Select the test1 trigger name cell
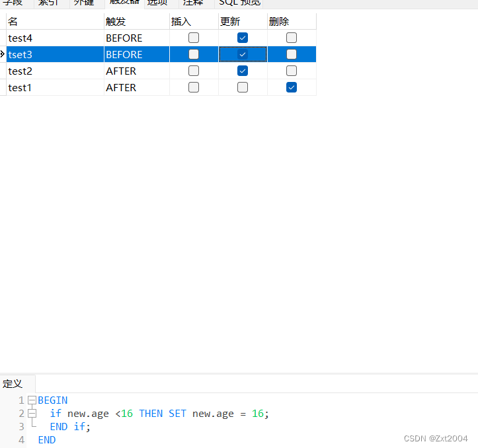 click(x=55, y=87)
